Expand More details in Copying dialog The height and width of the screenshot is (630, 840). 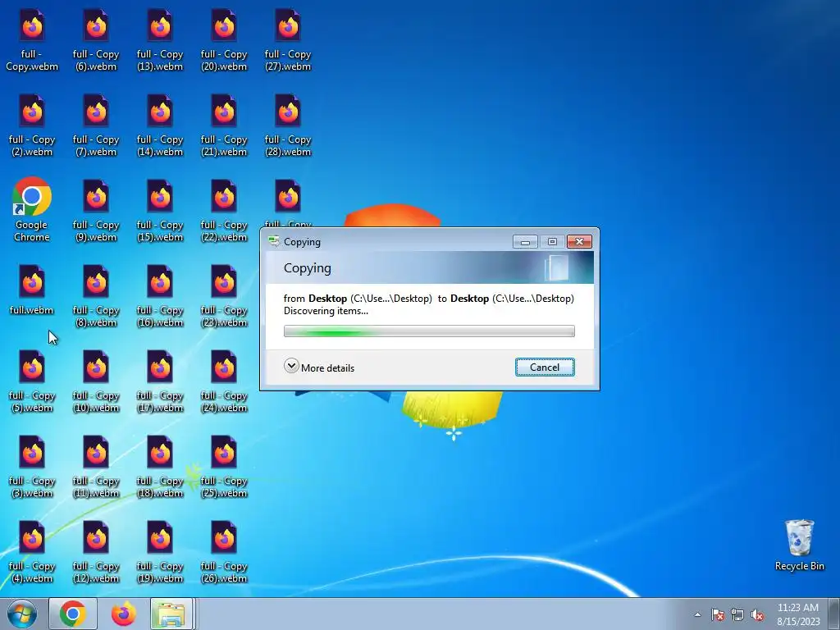319,367
